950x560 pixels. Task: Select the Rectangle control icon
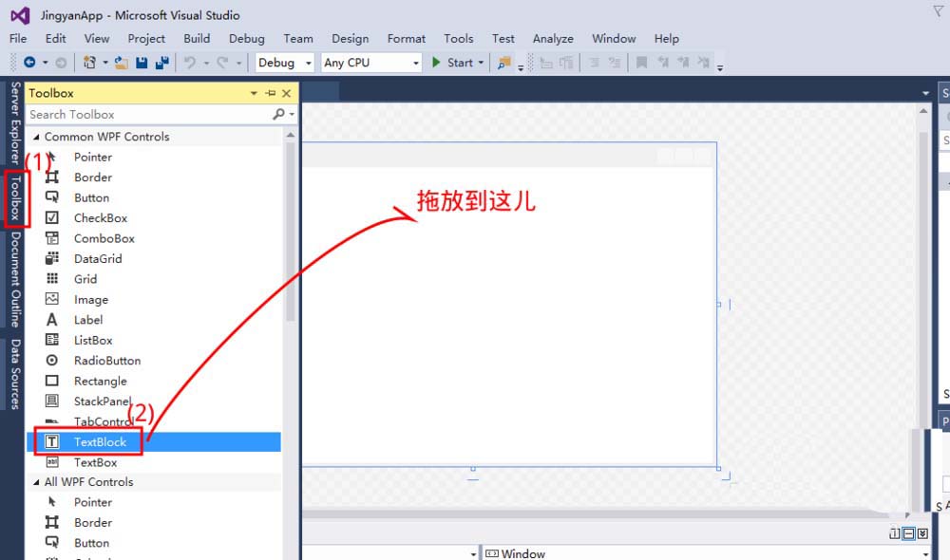click(52, 381)
